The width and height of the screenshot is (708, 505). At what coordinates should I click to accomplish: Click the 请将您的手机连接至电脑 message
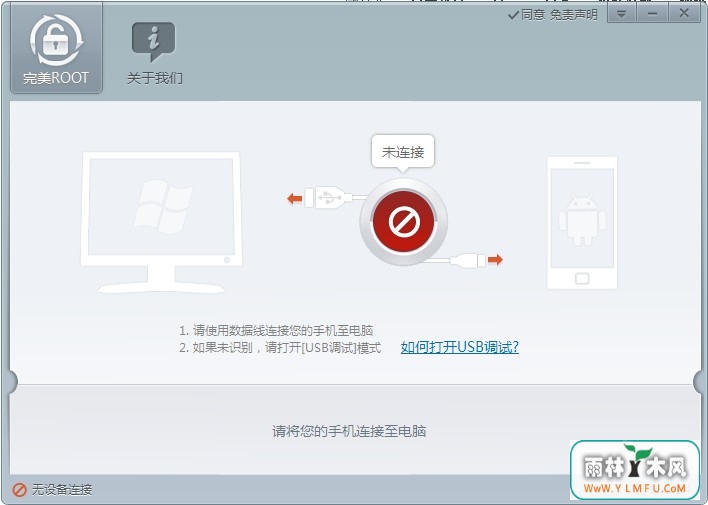coord(349,431)
